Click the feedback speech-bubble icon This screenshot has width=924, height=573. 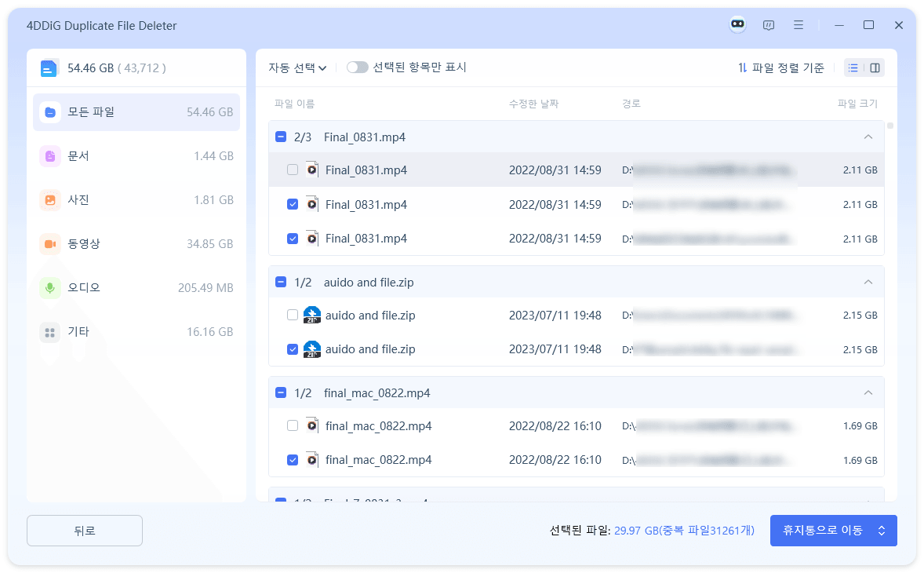tap(769, 24)
